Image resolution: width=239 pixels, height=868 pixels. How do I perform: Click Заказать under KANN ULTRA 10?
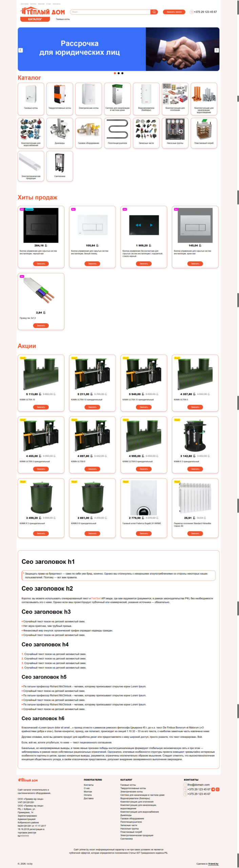[41, 407]
